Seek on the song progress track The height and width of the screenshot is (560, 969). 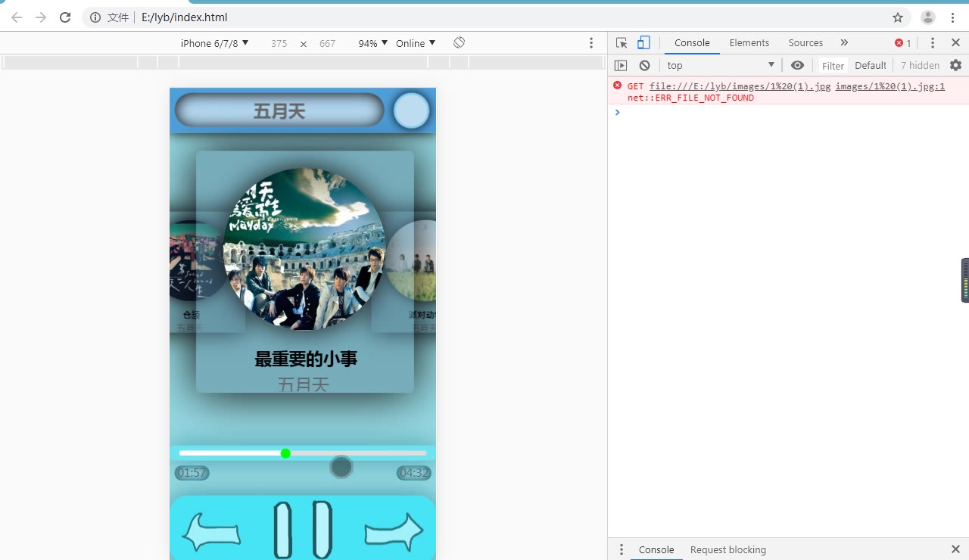pos(303,453)
